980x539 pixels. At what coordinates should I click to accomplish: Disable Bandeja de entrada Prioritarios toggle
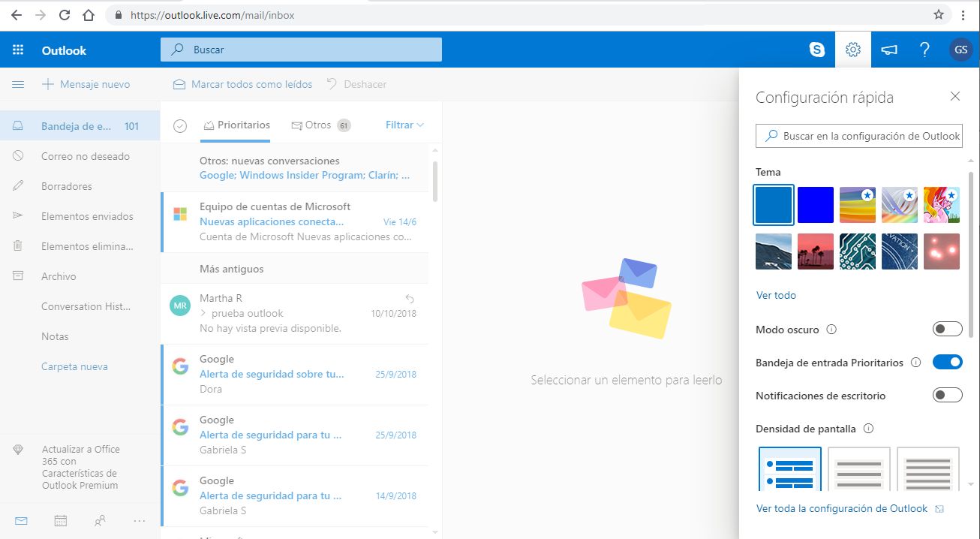pos(947,363)
